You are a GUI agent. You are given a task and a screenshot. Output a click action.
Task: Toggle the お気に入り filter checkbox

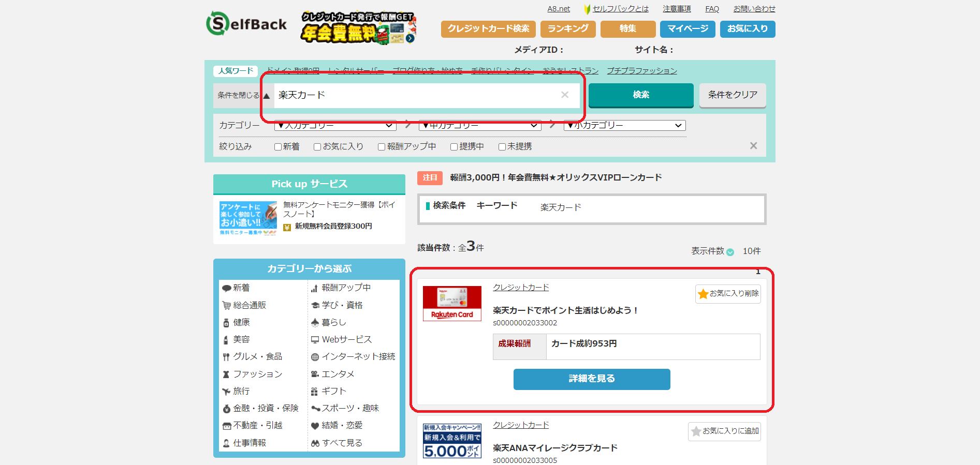click(x=317, y=147)
